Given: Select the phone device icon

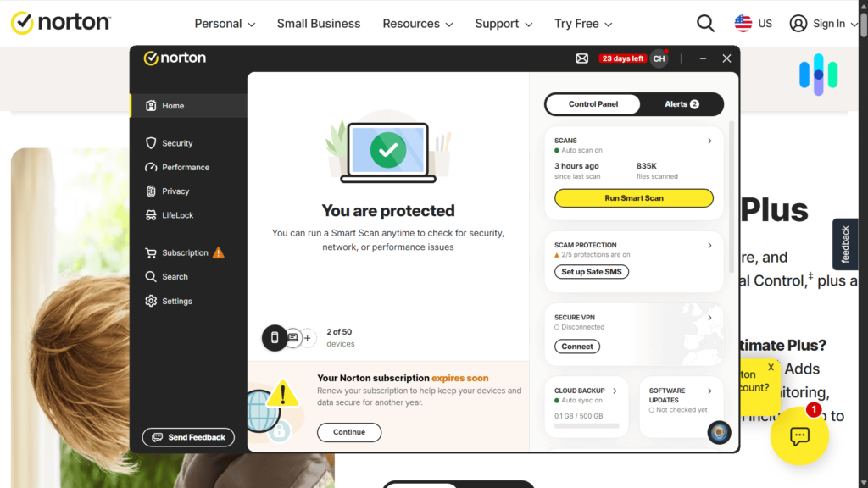Looking at the screenshot, I should [x=274, y=337].
